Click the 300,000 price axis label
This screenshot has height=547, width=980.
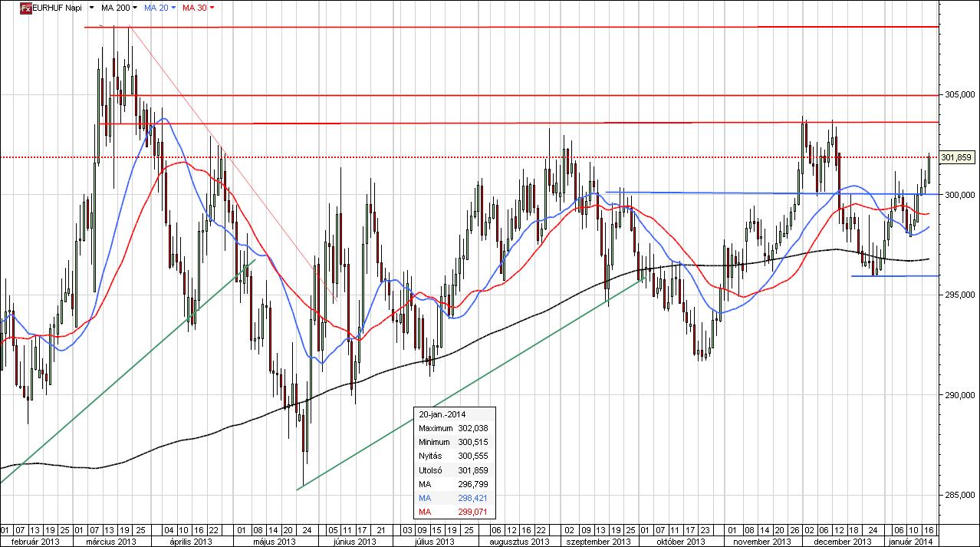[959, 195]
